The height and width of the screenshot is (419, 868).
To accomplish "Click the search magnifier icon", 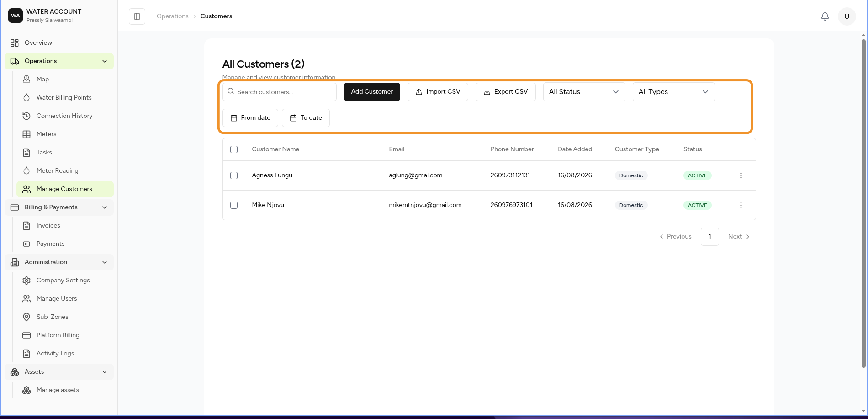I will [231, 91].
